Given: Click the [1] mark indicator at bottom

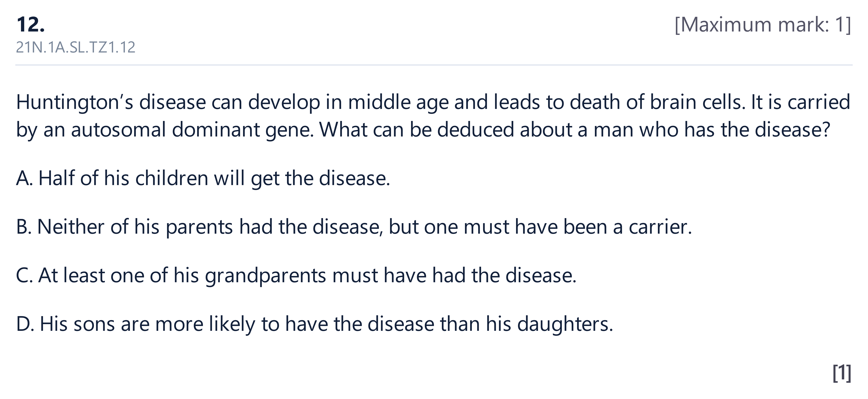Looking at the screenshot, I should pyautogui.click(x=842, y=373).
